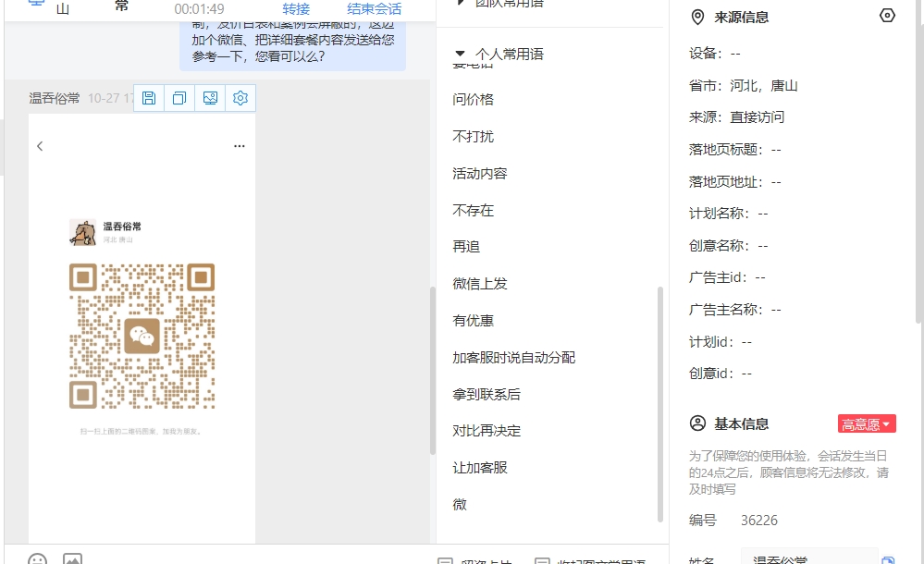This screenshot has width=924, height=564.
Task: Click the person icon beside 基本信息
Action: [697, 423]
